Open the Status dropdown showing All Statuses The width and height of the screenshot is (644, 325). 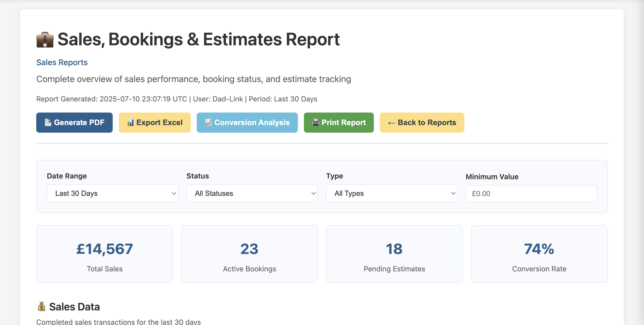click(x=252, y=193)
